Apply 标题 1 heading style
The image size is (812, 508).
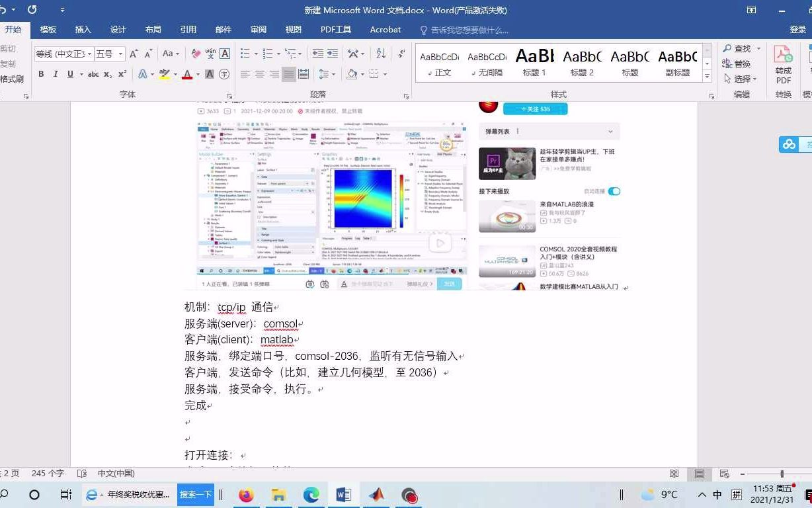[x=534, y=63]
